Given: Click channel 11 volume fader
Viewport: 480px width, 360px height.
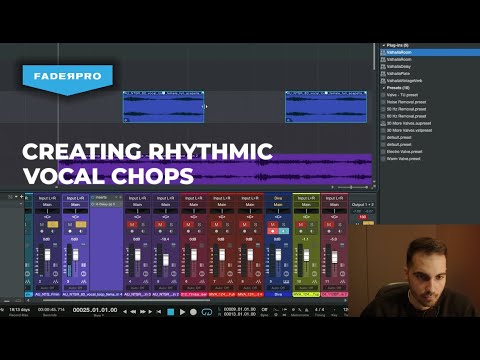Looking at the screenshot, I should coord(334,257).
